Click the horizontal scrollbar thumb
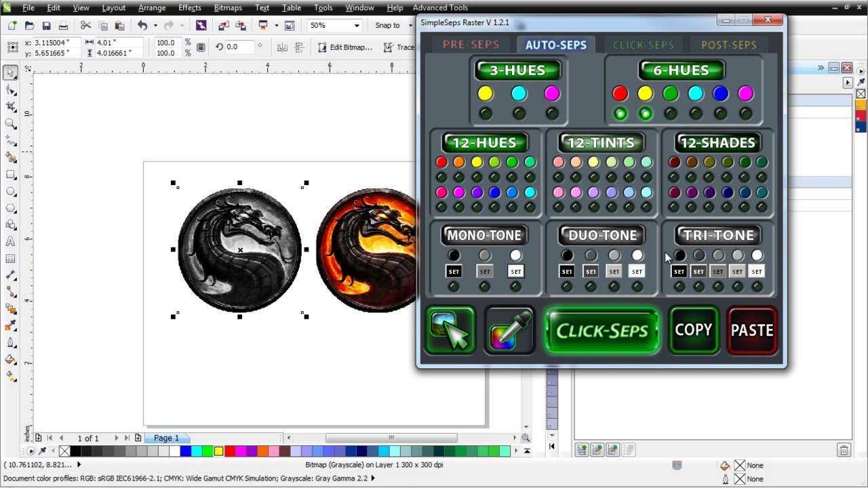 [x=391, y=438]
